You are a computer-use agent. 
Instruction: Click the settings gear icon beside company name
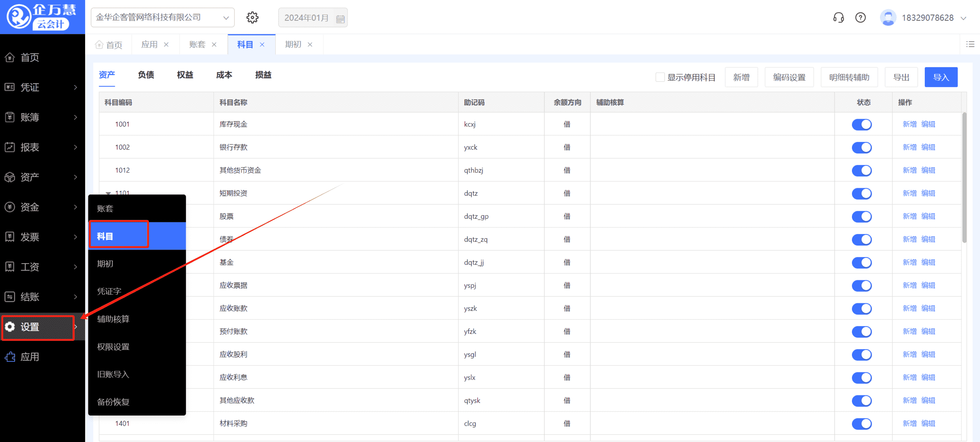coord(252,18)
